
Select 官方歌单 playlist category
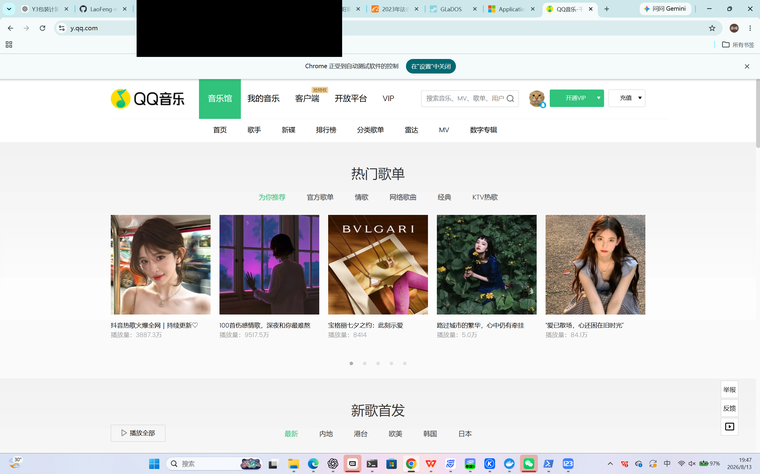coord(320,197)
